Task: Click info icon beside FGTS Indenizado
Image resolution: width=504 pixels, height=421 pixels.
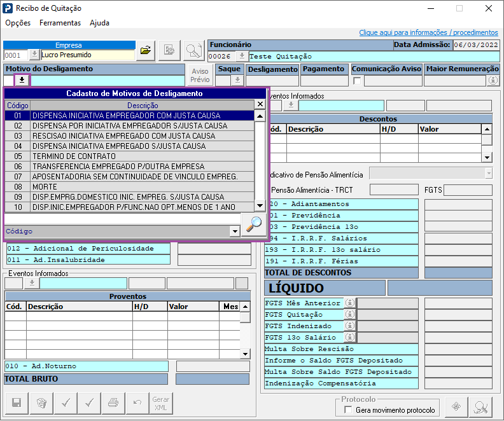Action: [350, 326]
